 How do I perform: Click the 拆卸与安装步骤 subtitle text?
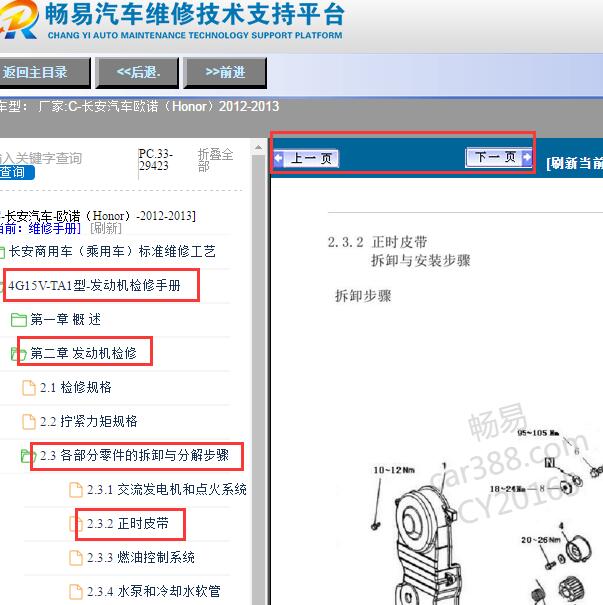coord(421,260)
